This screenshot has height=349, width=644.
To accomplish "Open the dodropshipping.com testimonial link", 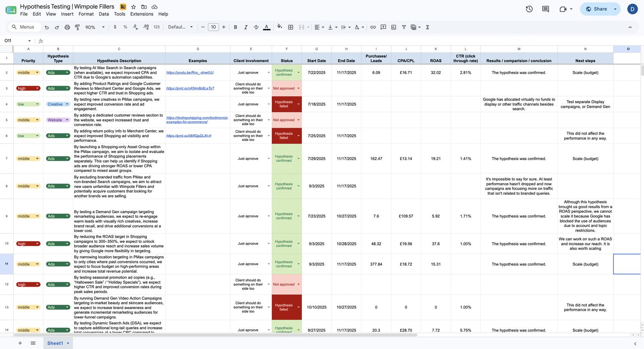I will pos(197,120).
